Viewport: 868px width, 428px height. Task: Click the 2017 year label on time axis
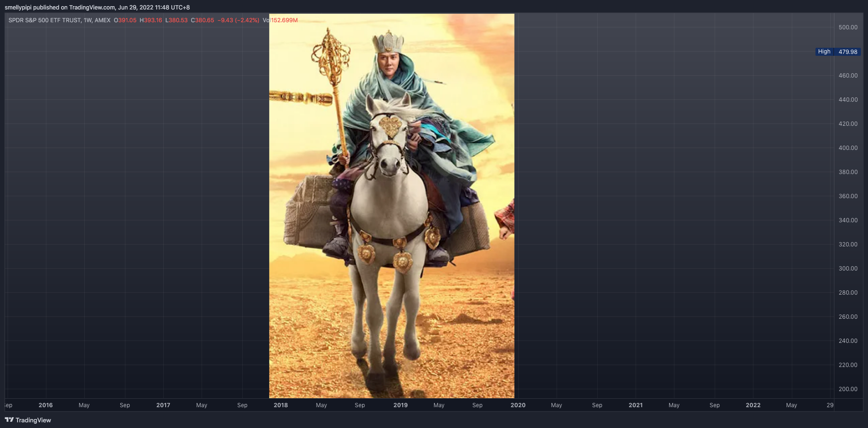click(x=163, y=405)
